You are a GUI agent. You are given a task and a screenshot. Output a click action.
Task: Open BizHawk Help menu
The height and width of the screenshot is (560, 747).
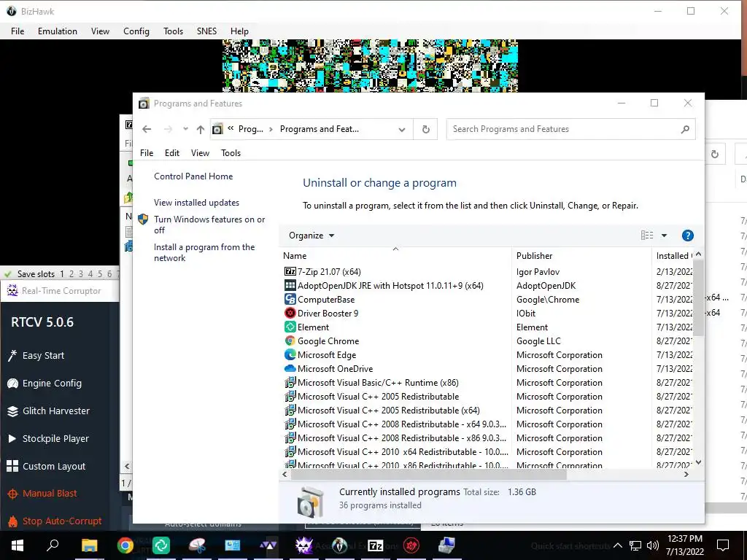(239, 31)
